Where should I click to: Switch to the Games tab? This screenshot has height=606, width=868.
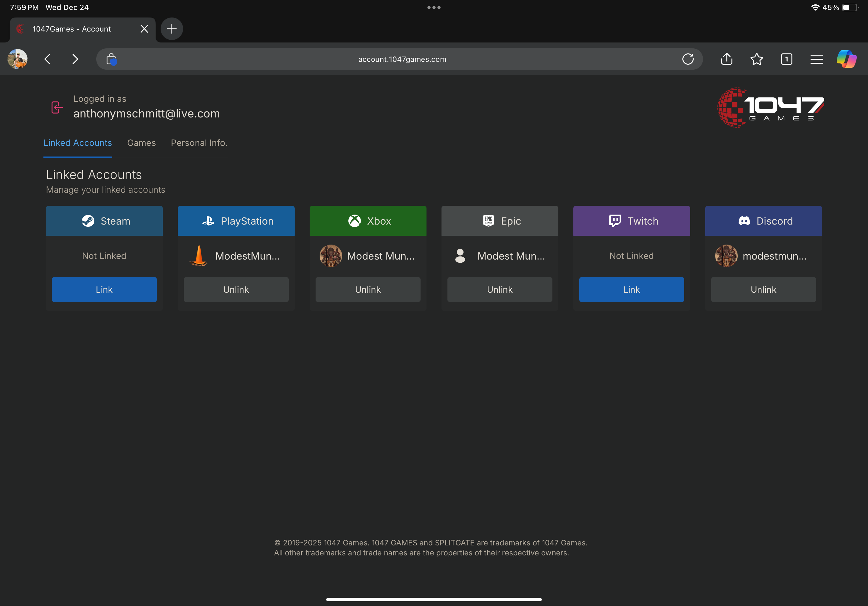142,143
